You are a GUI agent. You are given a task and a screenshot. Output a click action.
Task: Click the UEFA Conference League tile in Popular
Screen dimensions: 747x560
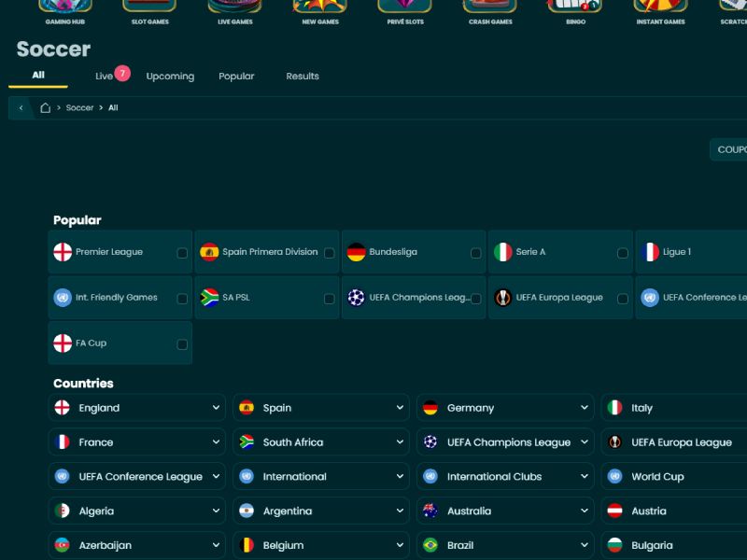coord(691,298)
